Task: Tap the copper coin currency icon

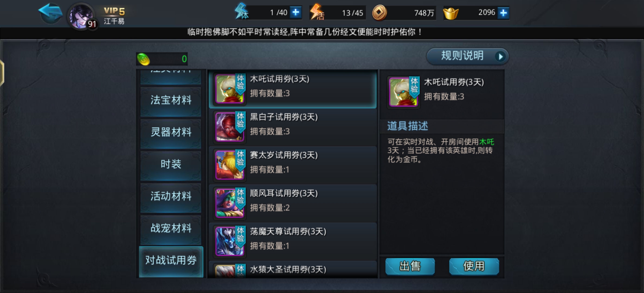Action: (379, 13)
